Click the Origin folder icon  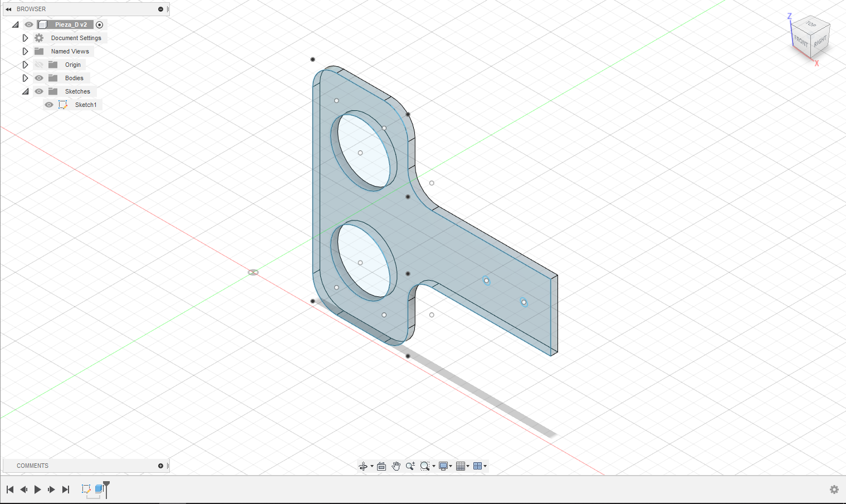click(53, 65)
